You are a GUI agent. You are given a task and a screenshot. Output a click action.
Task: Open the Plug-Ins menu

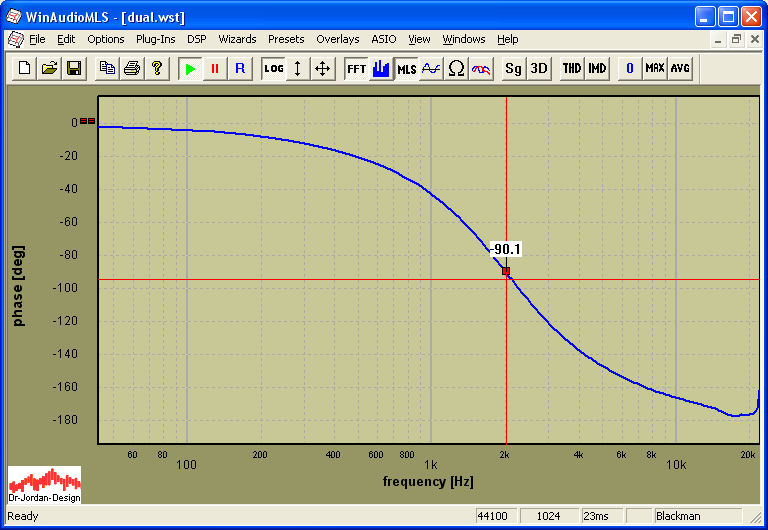coord(155,39)
